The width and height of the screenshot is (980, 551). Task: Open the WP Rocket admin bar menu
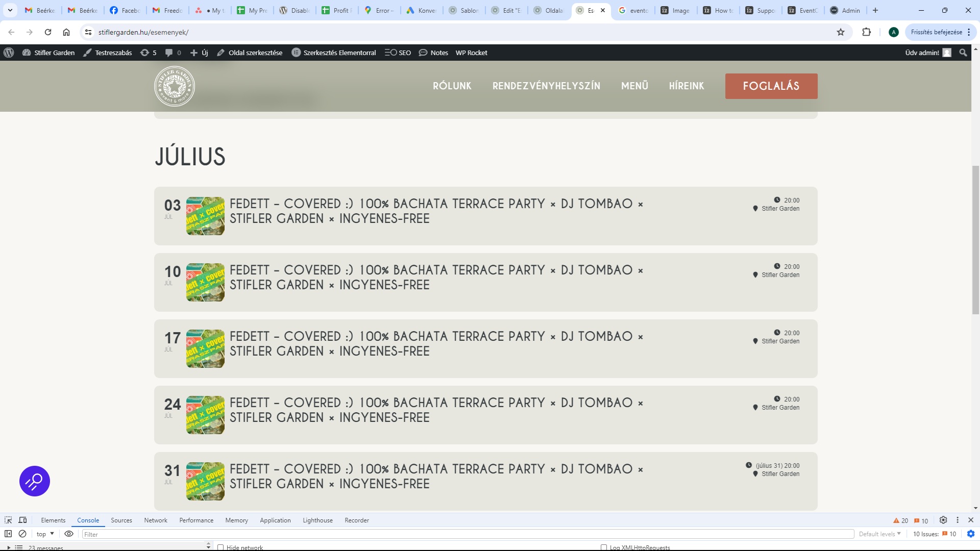coord(471,53)
